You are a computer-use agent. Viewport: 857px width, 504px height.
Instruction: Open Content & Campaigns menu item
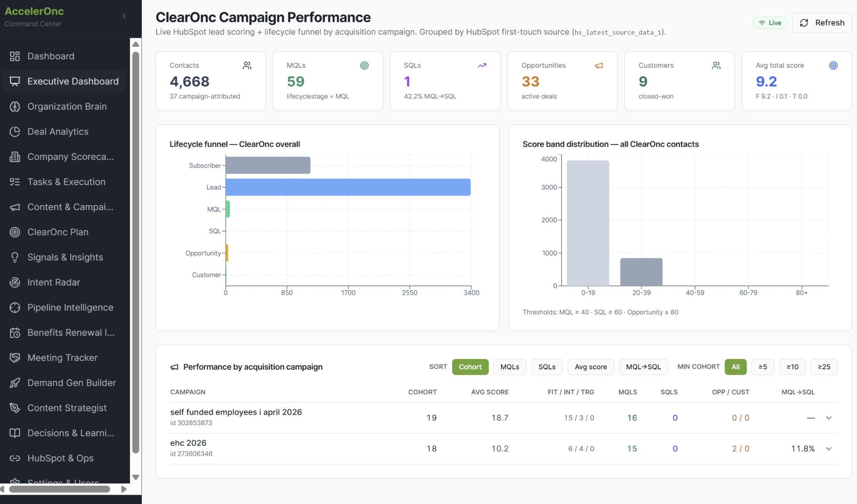[x=64, y=207]
